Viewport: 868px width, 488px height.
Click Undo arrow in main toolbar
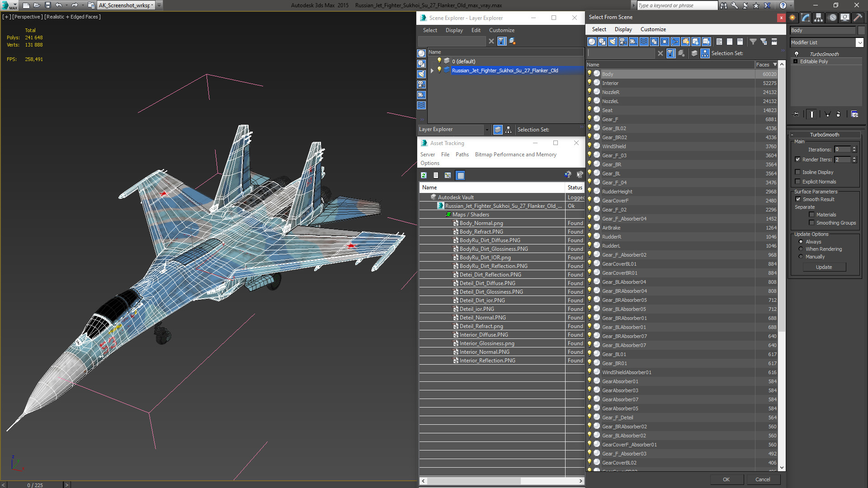pos(58,5)
